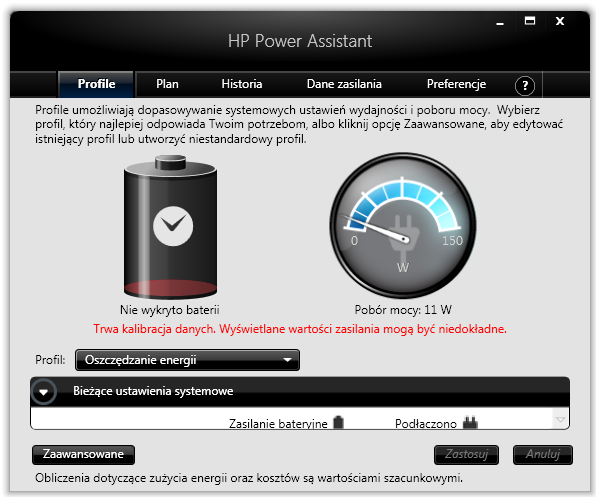This screenshot has width=596, height=497.
Task: Select the Preferencje tab
Action: [456, 84]
